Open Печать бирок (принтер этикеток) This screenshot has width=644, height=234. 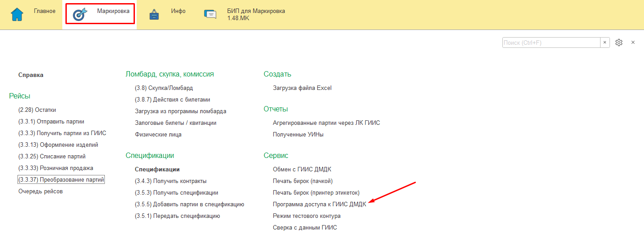pos(316,193)
